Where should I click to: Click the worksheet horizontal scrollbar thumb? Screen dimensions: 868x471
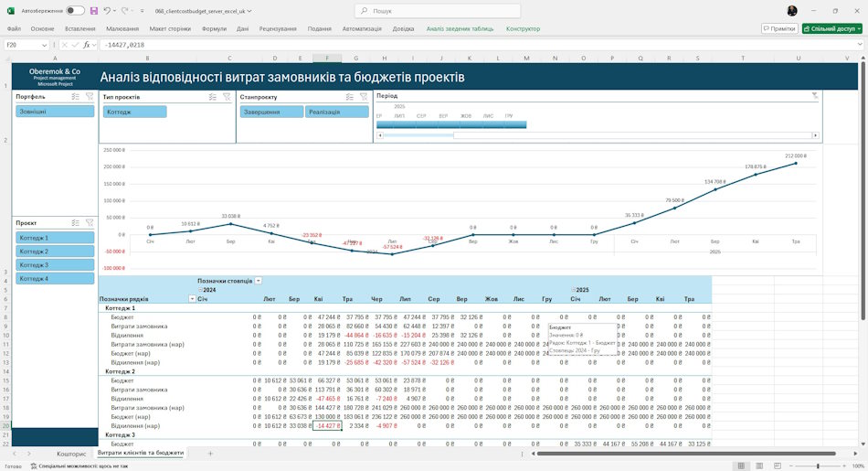[x=686, y=454]
